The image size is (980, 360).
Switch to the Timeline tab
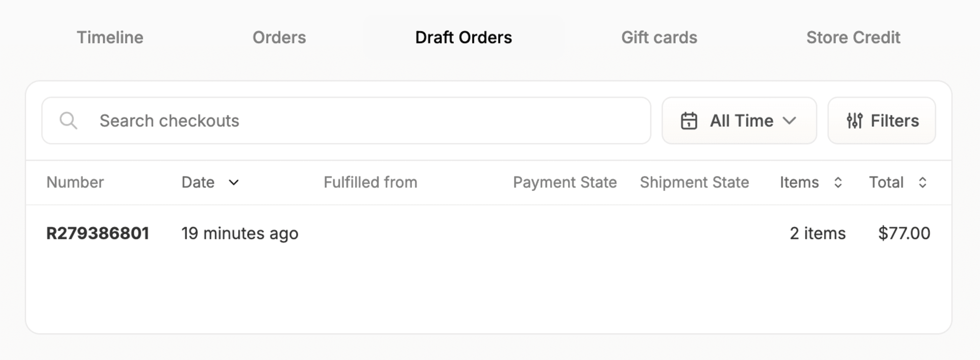point(110,37)
